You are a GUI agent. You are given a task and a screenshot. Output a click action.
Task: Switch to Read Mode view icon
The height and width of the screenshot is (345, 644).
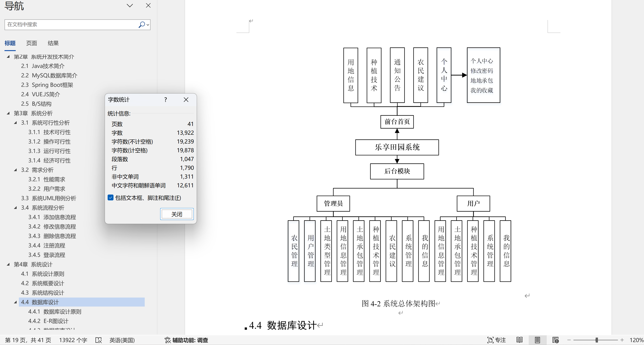(x=520, y=340)
